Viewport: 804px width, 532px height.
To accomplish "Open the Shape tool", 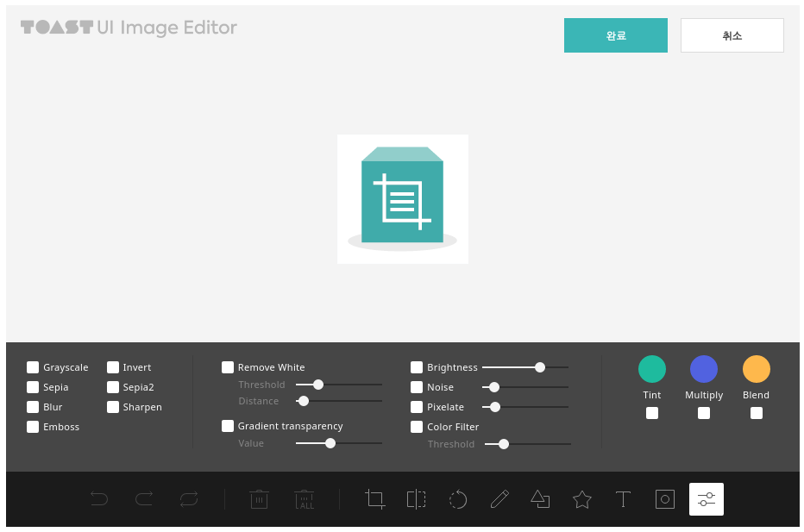I will pos(540,499).
